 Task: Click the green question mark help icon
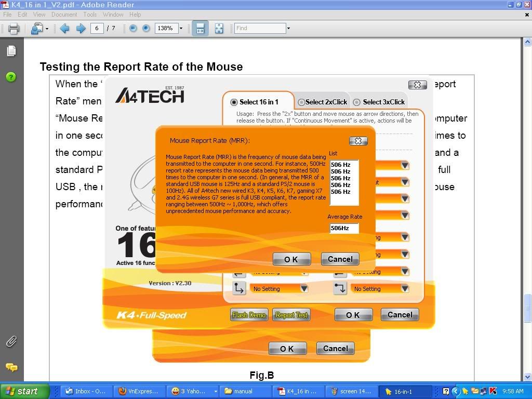point(11,77)
